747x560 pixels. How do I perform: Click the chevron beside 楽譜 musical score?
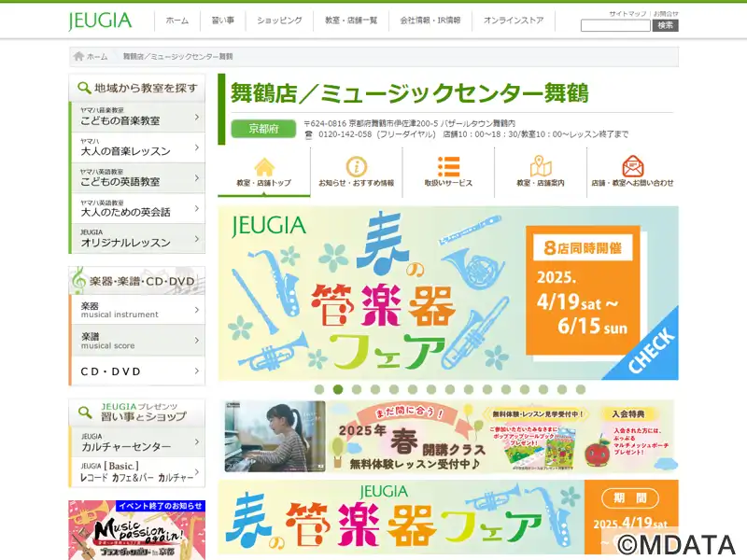click(x=197, y=341)
